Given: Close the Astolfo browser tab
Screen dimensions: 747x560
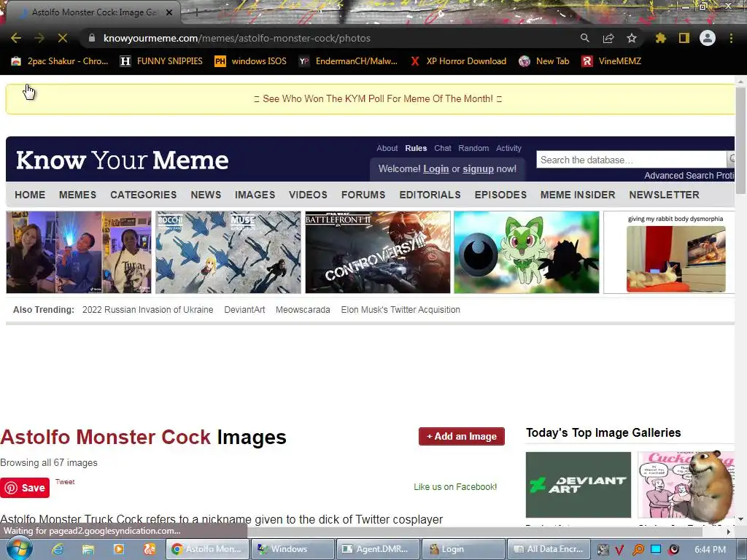Looking at the screenshot, I should pyautogui.click(x=169, y=12).
